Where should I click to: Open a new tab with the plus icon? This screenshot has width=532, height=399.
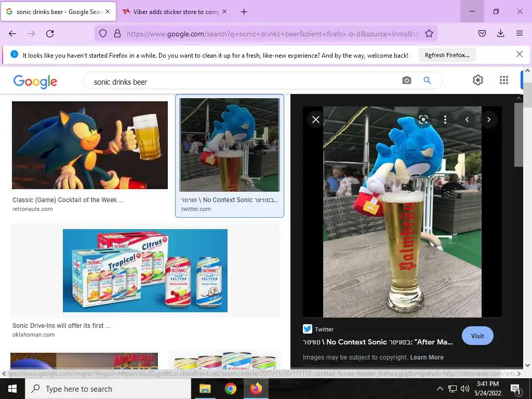(x=244, y=12)
